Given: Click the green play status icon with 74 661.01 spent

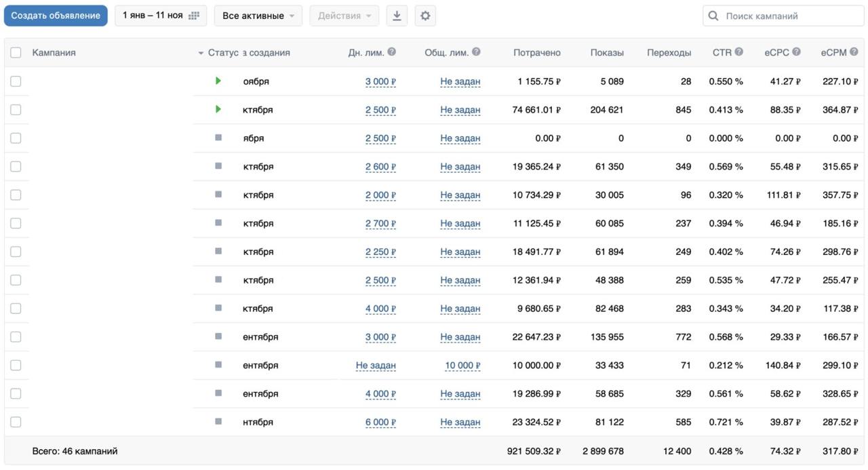Looking at the screenshot, I should (218, 109).
